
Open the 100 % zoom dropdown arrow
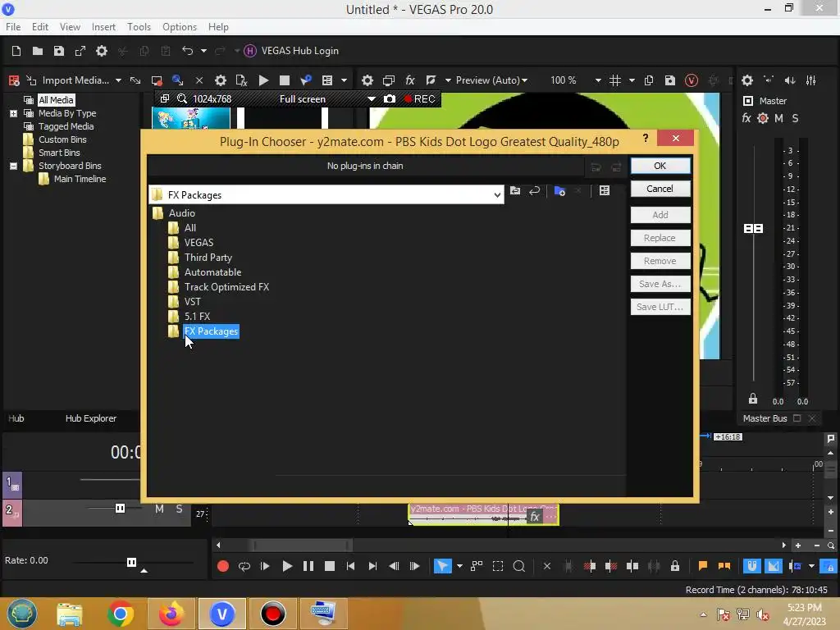coord(598,80)
